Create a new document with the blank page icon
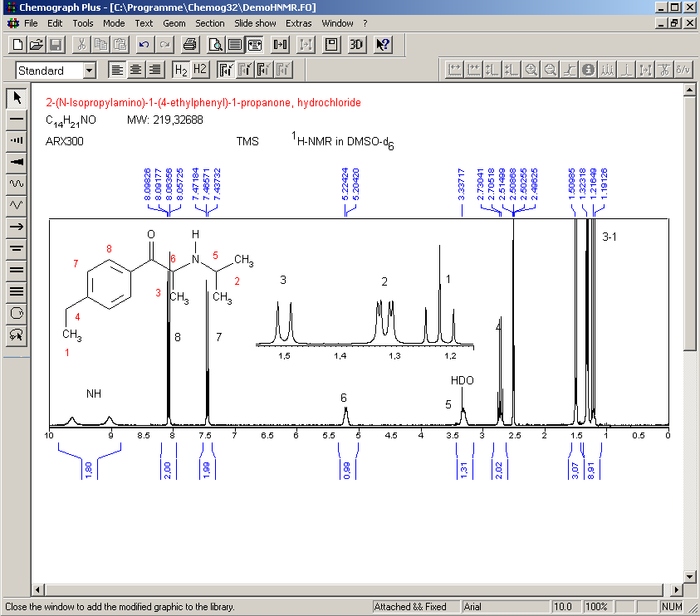This screenshot has height=616, width=700. (17, 45)
